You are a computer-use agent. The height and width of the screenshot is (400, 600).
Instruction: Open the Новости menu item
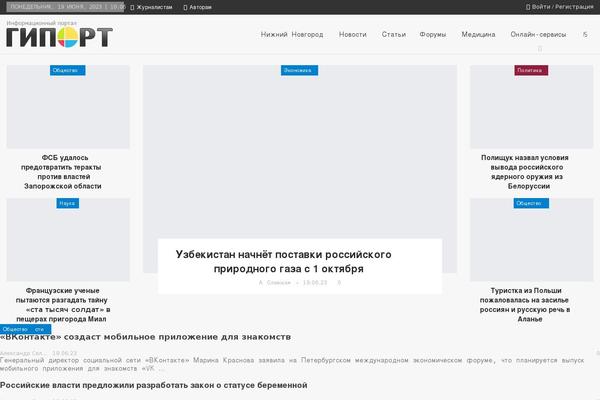click(352, 34)
